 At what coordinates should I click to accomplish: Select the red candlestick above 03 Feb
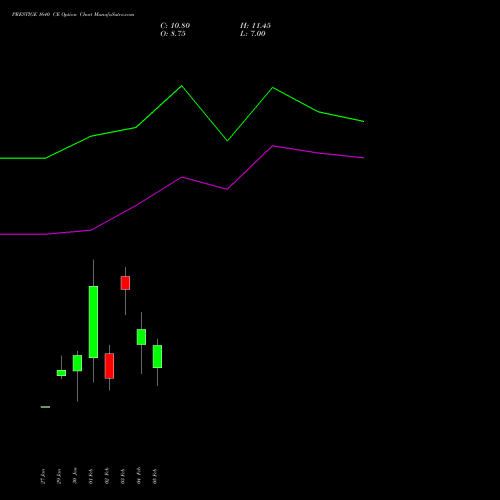(x=125, y=283)
